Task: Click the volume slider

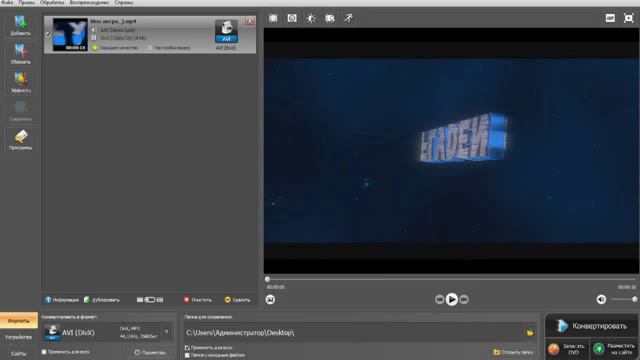Action: click(624, 300)
